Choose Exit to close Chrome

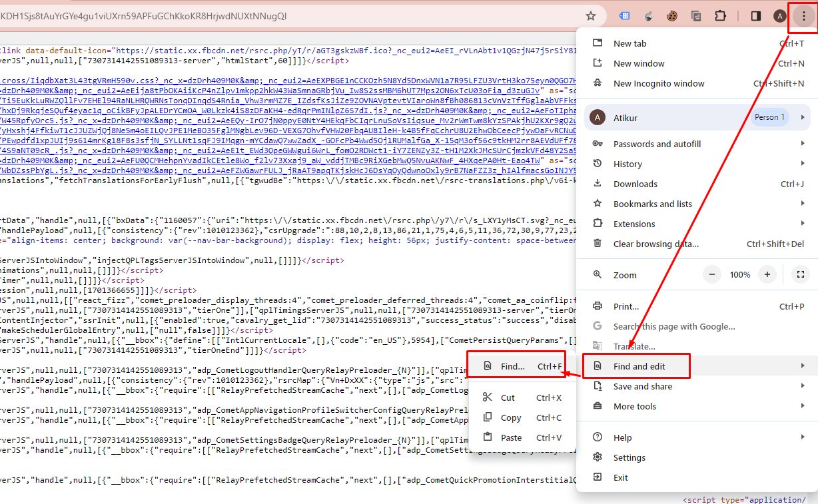(696, 477)
